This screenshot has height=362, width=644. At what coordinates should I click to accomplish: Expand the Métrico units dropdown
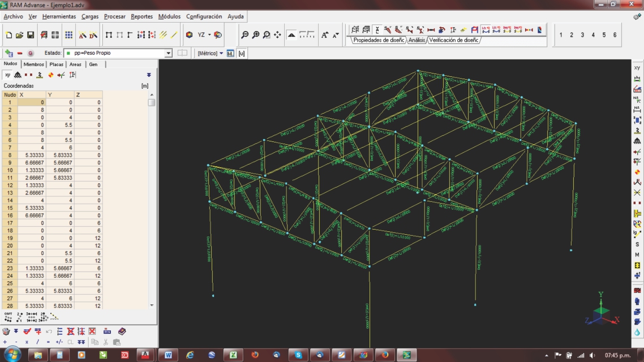(221, 53)
